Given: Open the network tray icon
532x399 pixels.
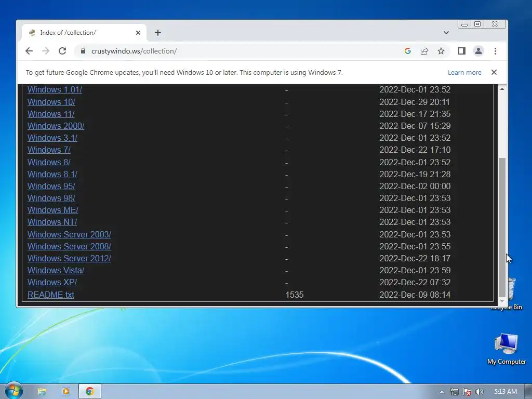Looking at the screenshot, I should click(x=454, y=392).
